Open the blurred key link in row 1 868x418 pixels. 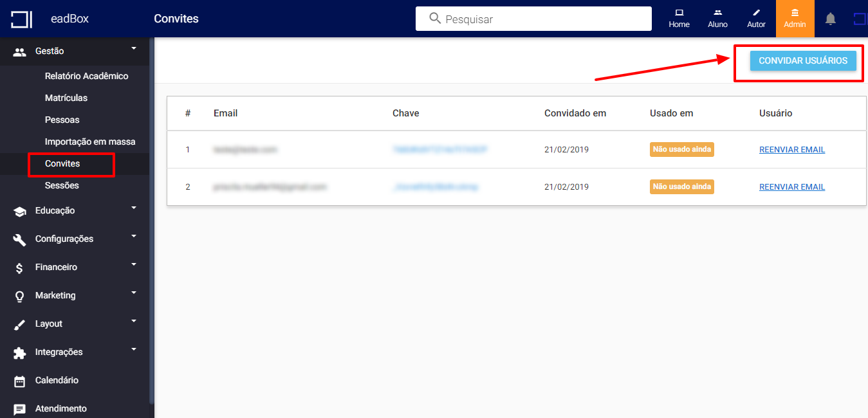[439, 149]
